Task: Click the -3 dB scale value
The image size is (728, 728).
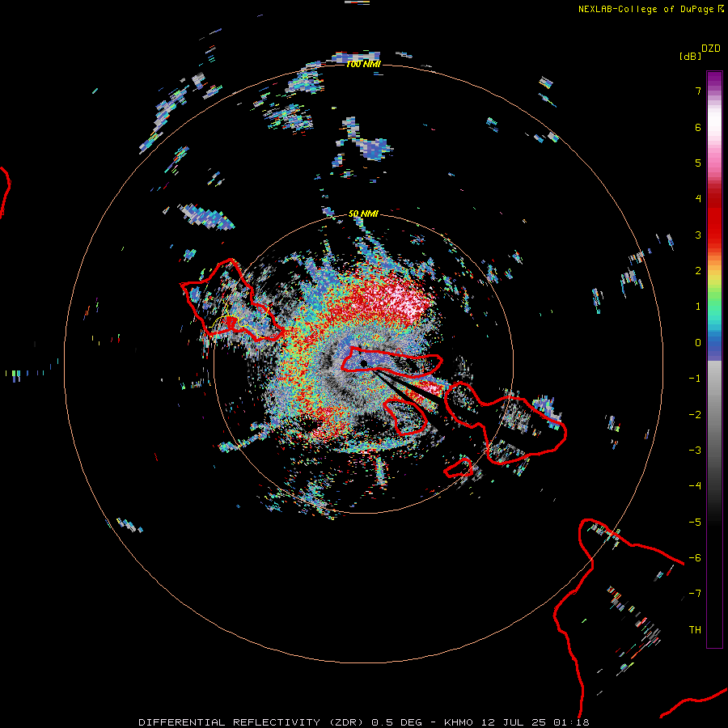Action: (695, 451)
